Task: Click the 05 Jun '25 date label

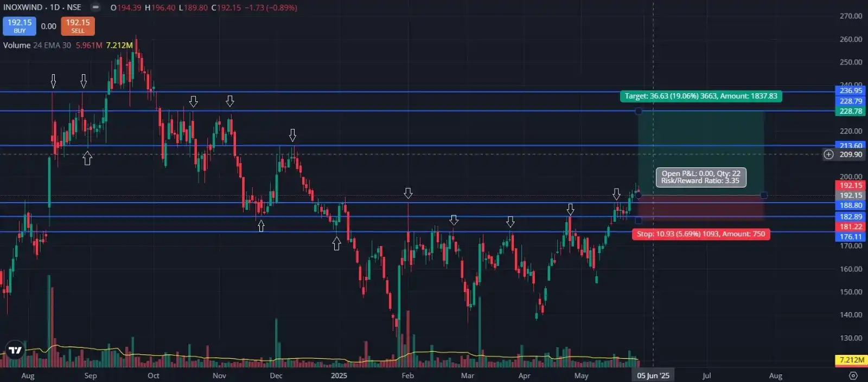Action: [x=653, y=375]
